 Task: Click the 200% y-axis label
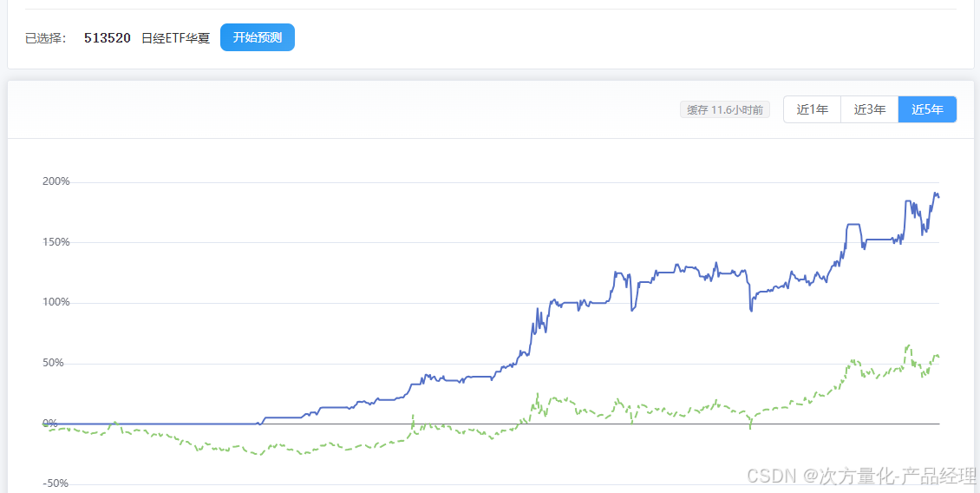[x=56, y=182]
